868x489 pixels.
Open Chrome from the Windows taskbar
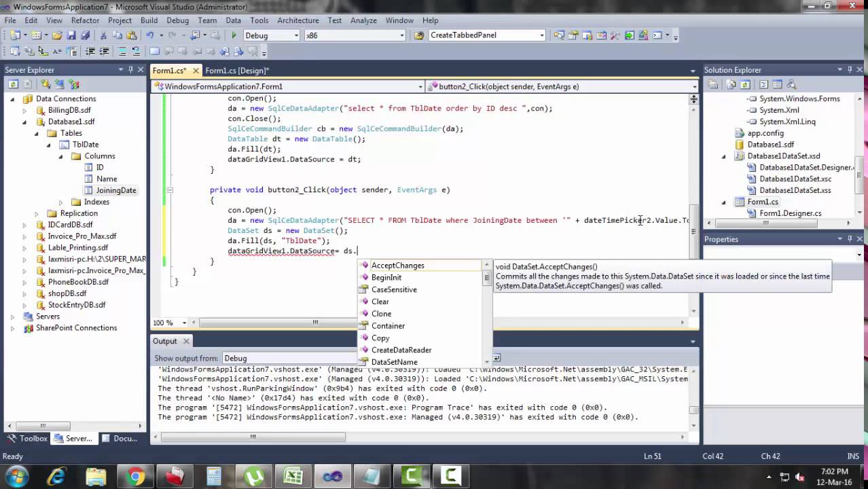point(135,477)
